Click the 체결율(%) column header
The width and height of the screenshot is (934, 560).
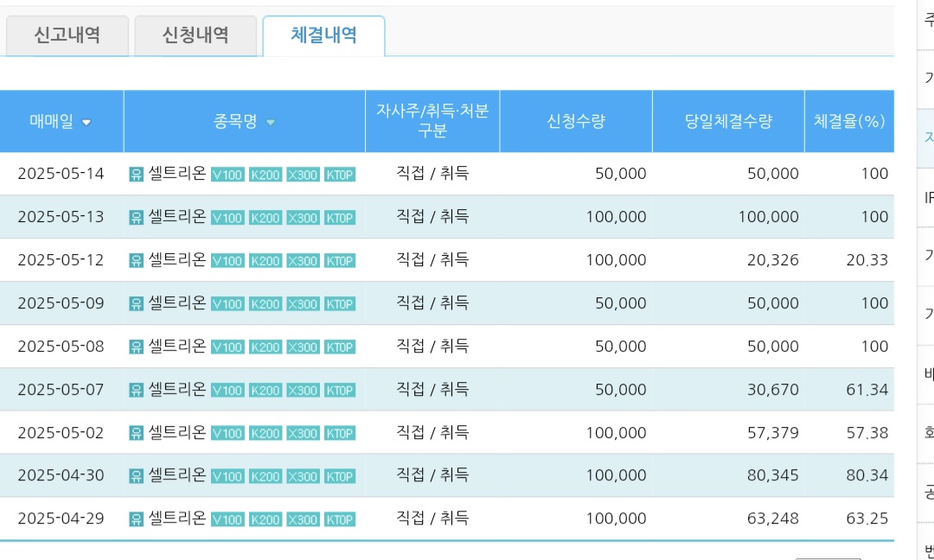pyautogui.click(x=849, y=121)
